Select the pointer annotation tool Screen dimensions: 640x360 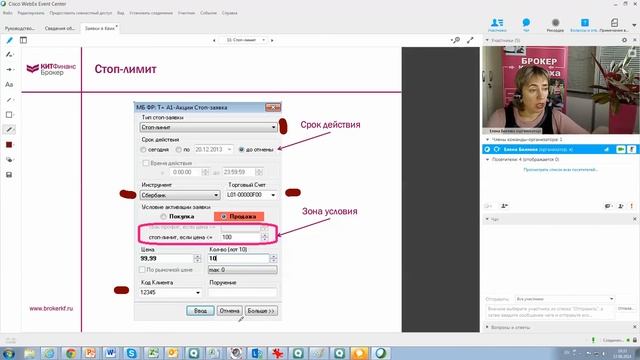click(x=9, y=54)
